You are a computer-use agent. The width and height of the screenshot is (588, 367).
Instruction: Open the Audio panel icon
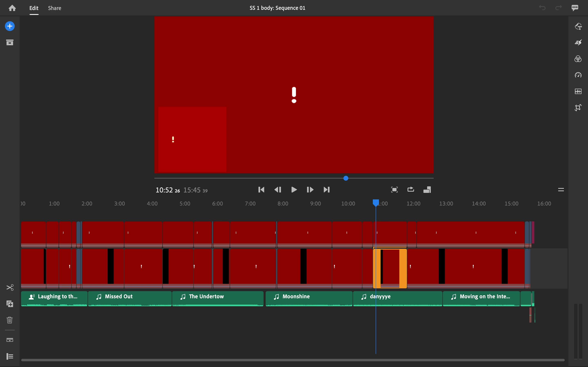tap(578, 91)
